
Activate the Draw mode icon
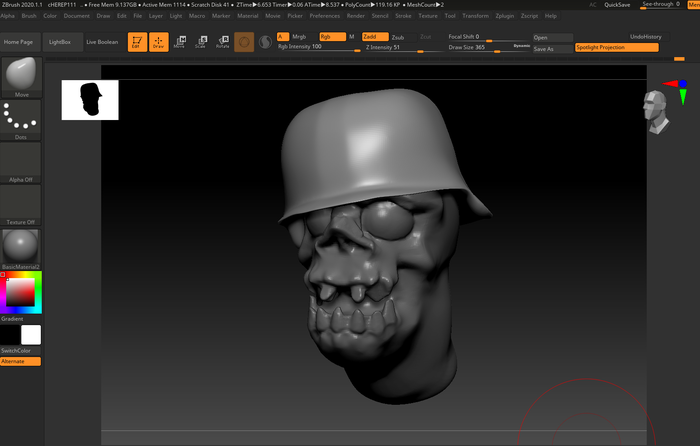158,42
